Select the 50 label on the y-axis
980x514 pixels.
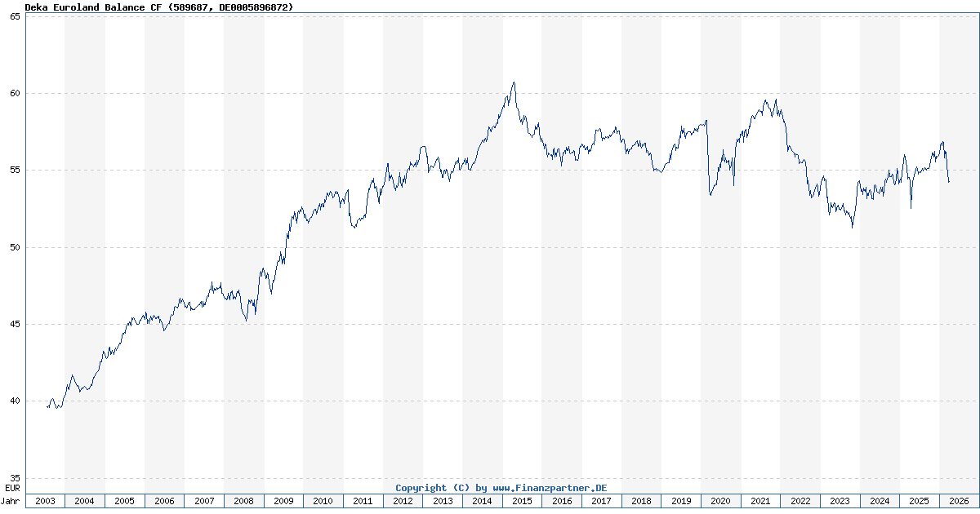[x=15, y=247]
